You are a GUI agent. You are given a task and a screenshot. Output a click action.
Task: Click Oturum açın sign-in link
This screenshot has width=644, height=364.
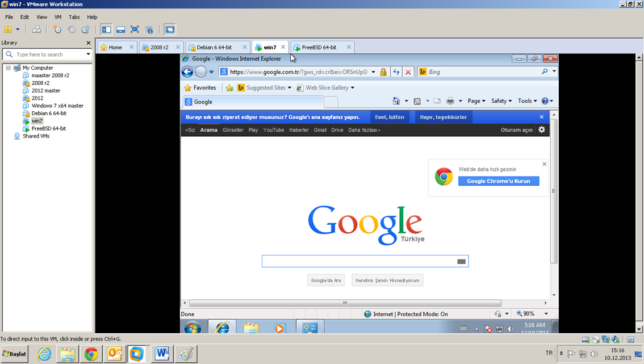(x=516, y=130)
